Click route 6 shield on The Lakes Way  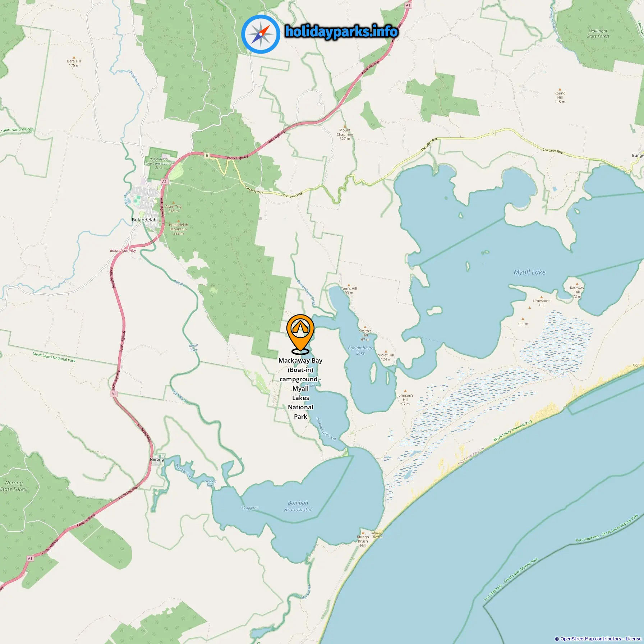[x=493, y=133]
